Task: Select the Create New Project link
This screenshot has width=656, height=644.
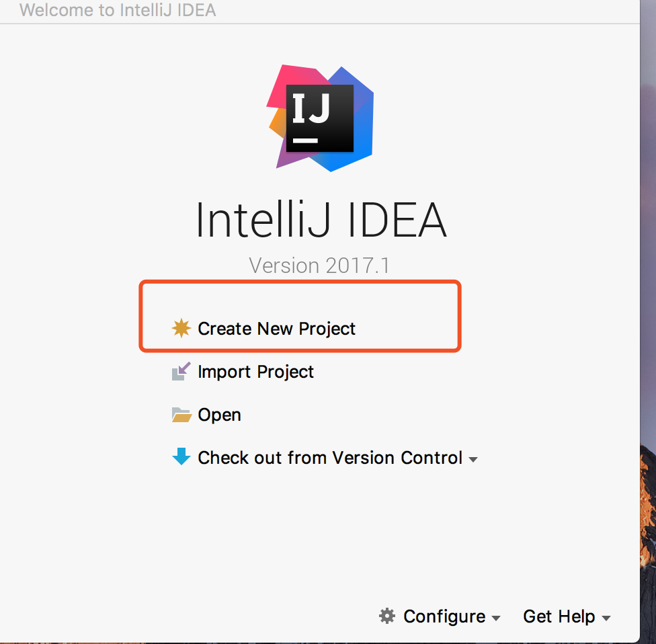Action: point(276,329)
